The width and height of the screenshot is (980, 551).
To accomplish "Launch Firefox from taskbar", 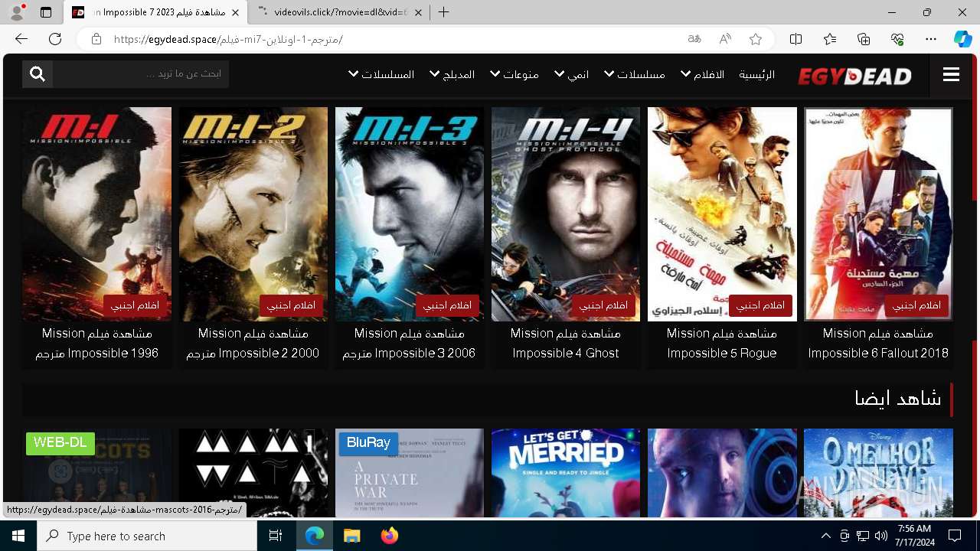I will click(390, 536).
